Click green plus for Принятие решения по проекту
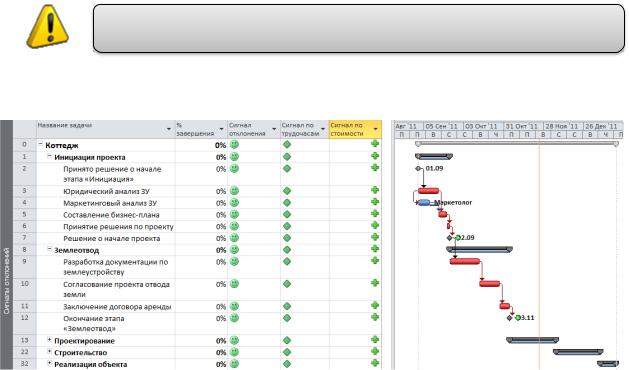This screenshot has height=370, width=629. coord(375,225)
